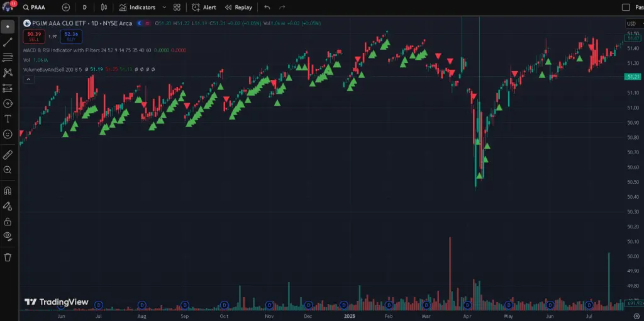
Task: Open indicator templates grid menu
Action: [177, 8]
